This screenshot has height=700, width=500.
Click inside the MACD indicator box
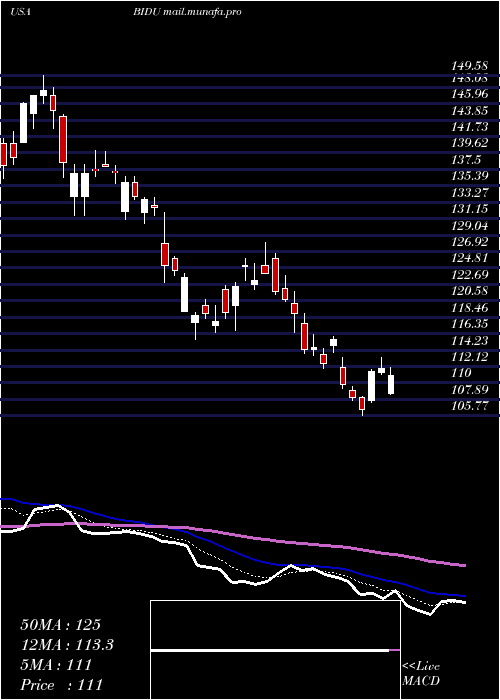(x=275, y=650)
